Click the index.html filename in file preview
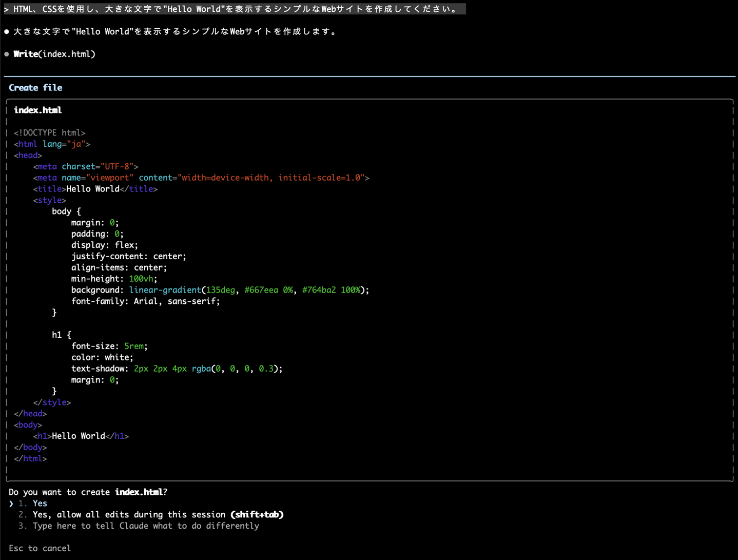 pyautogui.click(x=37, y=110)
